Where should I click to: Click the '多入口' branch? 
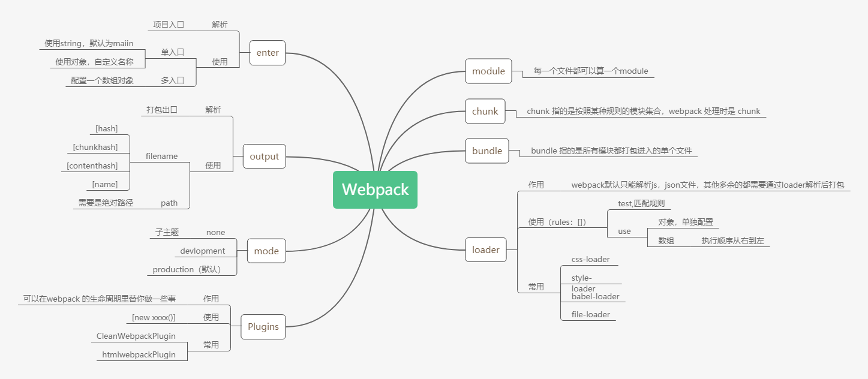pos(172,80)
